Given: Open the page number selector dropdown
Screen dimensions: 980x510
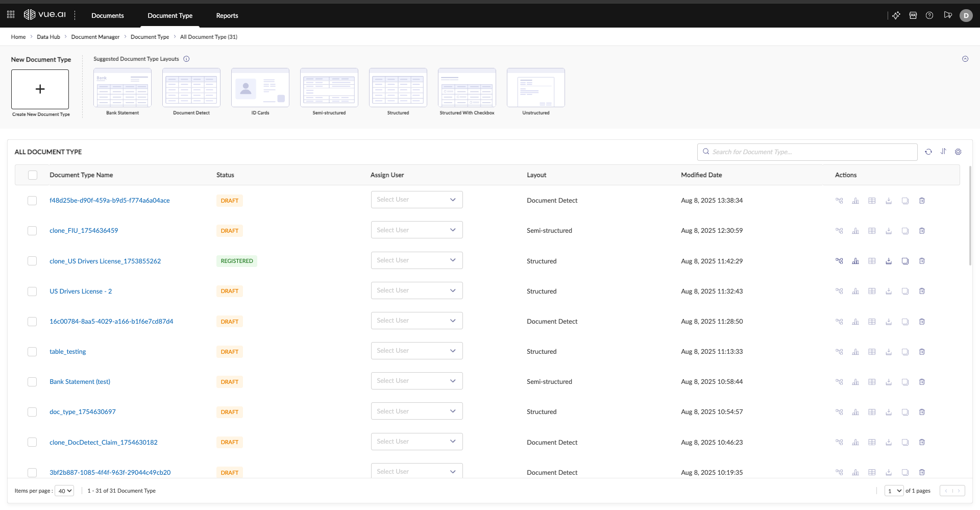Looking at the screenshot, I should (x=894, y=490).
